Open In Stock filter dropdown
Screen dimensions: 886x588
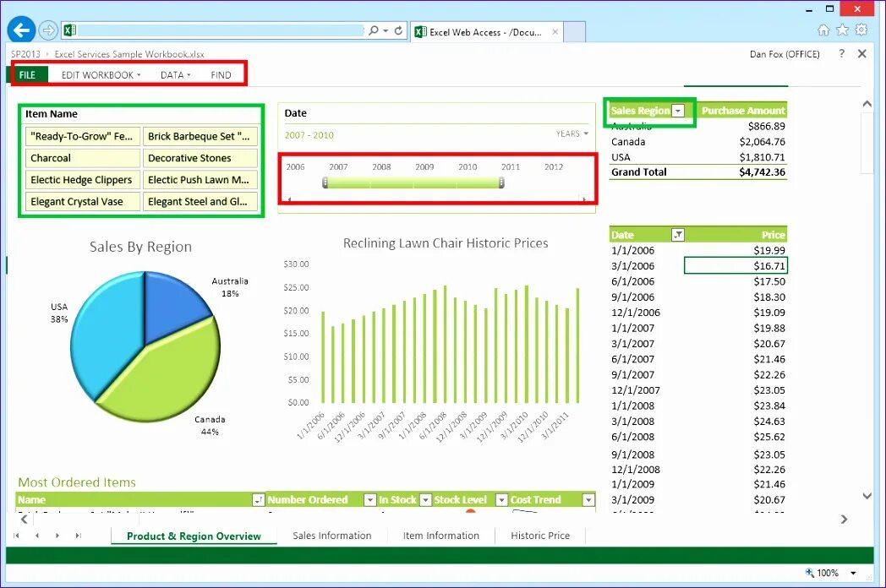pos(425,500)
